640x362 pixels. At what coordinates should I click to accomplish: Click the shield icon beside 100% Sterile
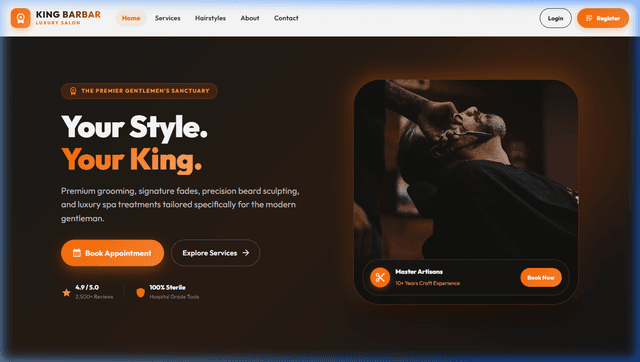140,292
